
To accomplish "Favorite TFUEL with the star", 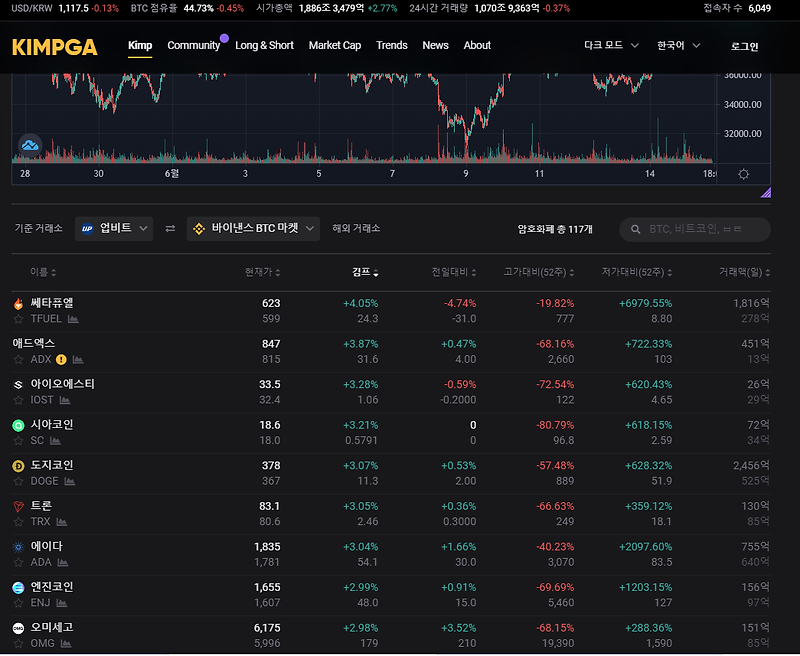I will pos(18,319).
